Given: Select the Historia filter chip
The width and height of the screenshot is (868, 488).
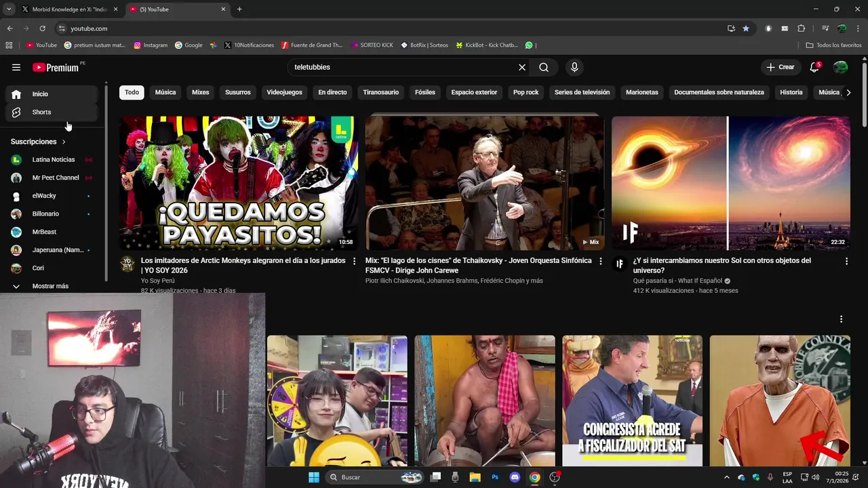Looking at the screenshot, I should 791,92.
